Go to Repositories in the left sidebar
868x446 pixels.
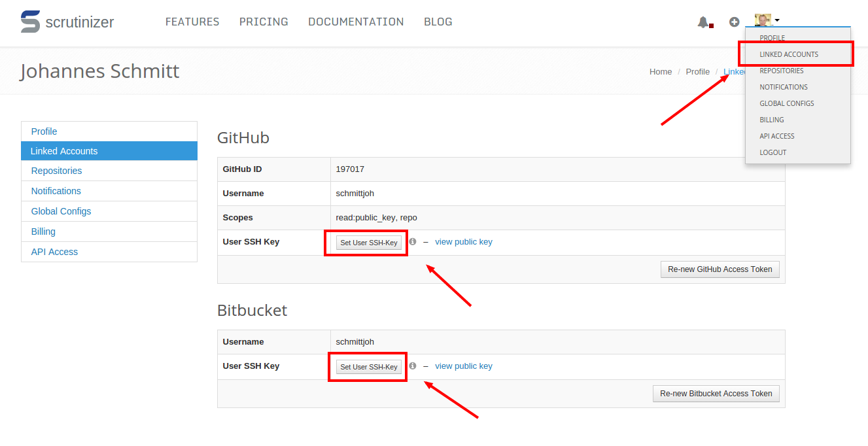[x=109, y=171]
